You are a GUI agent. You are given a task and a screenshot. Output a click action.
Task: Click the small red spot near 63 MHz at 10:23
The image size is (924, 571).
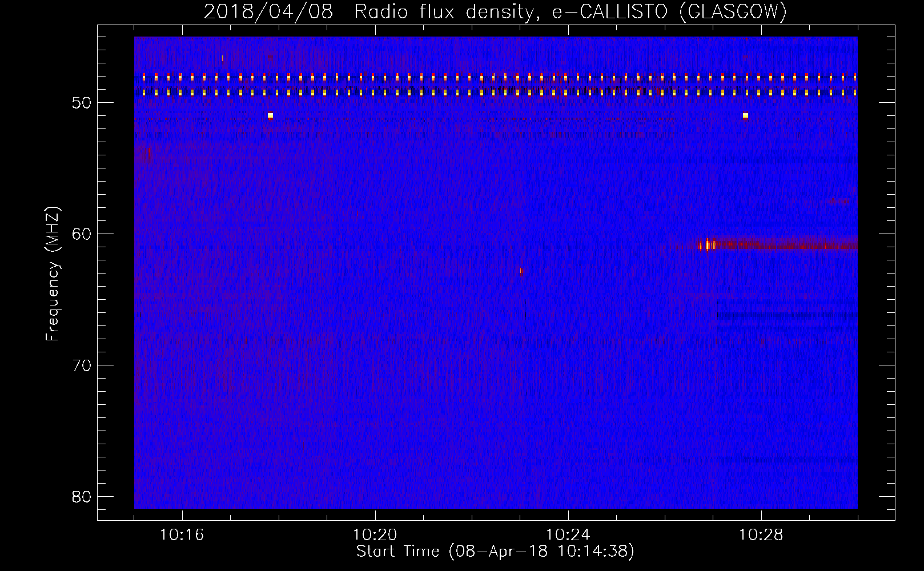pyautogui.click(x=521, y=270)
